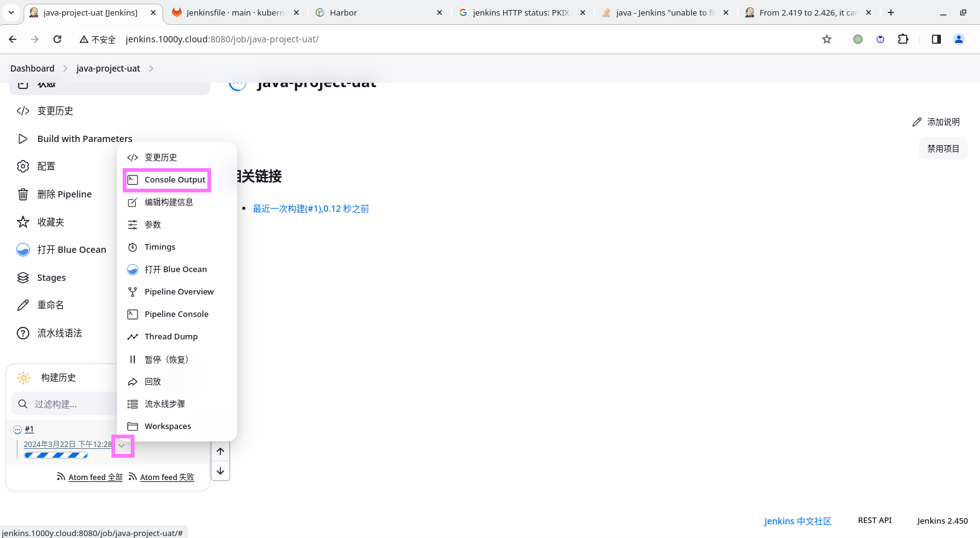Toggle browser side panel icon
The width and height of the screenshot is (980, 538).
pos(936,39)
